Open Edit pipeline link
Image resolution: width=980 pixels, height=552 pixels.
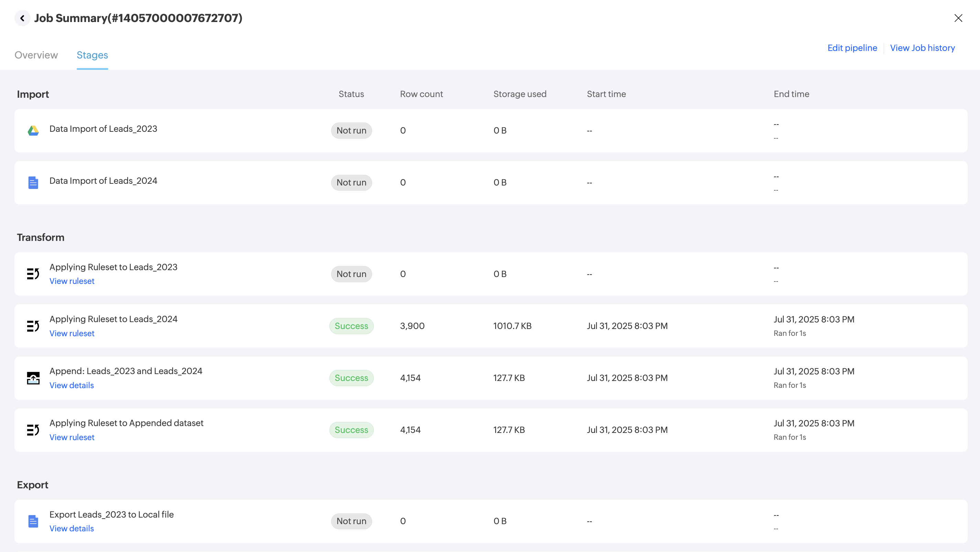point(852,48)
